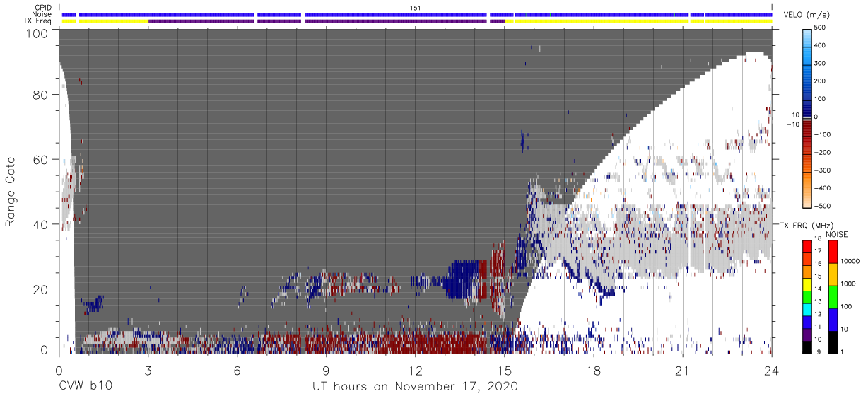The width and height of the screenshot is (868, 401).
Task: Click the CPID value 151
Action: click(x=415, y=8)
